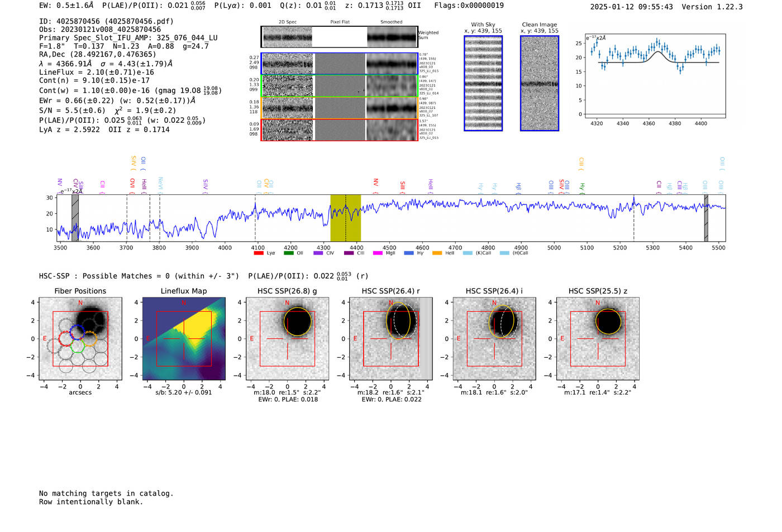The image size is (782, 532).
Task: Select the HSC SSP(25.5) z image
Action: click(598, 339)
